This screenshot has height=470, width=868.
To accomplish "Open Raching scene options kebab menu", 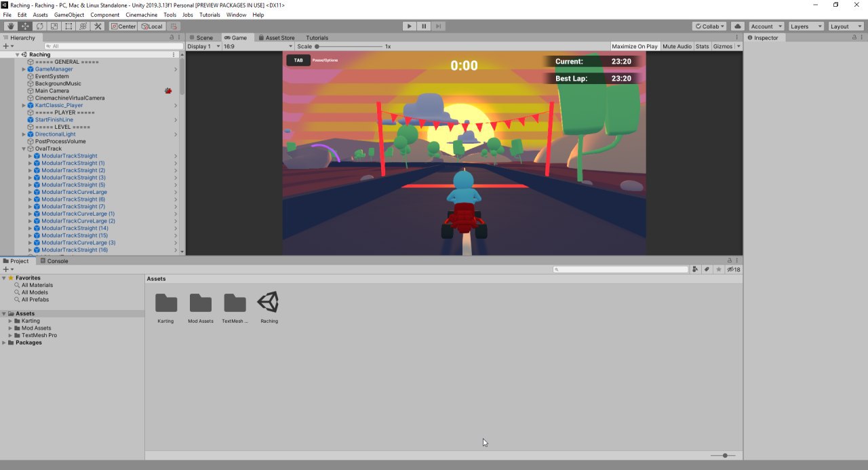I will (x=174, y=54).
